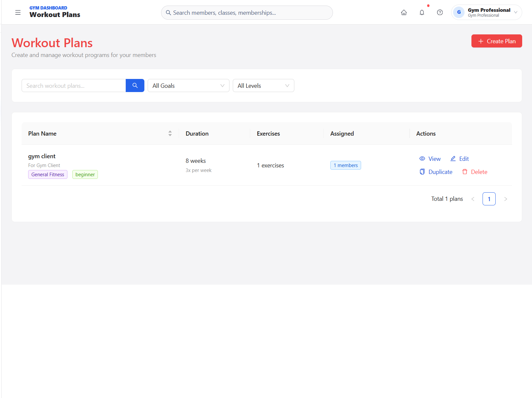Screen dimensions: 532x398
Task: Click the 1 exercises cell
Action: click(270, 165)
